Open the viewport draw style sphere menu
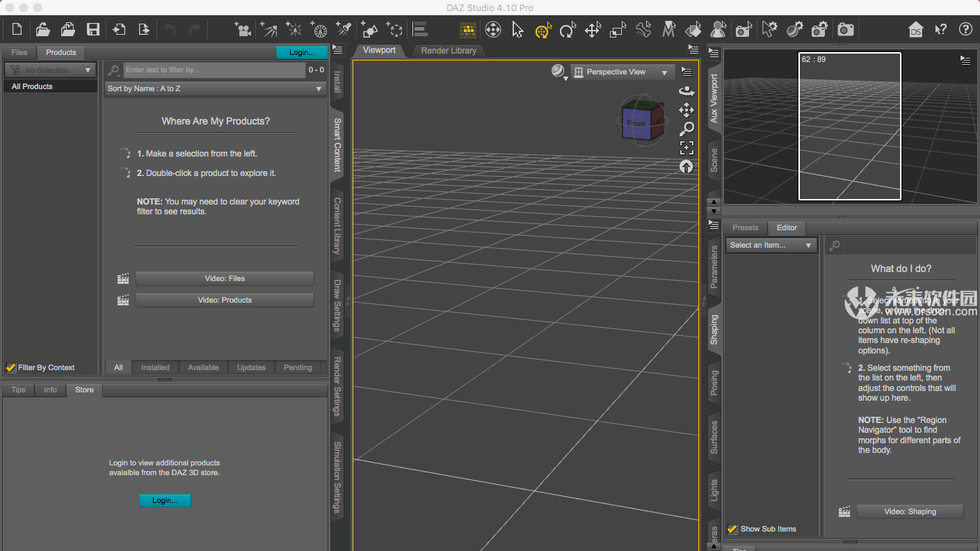The image size is (980, 551). click(559, 72)
